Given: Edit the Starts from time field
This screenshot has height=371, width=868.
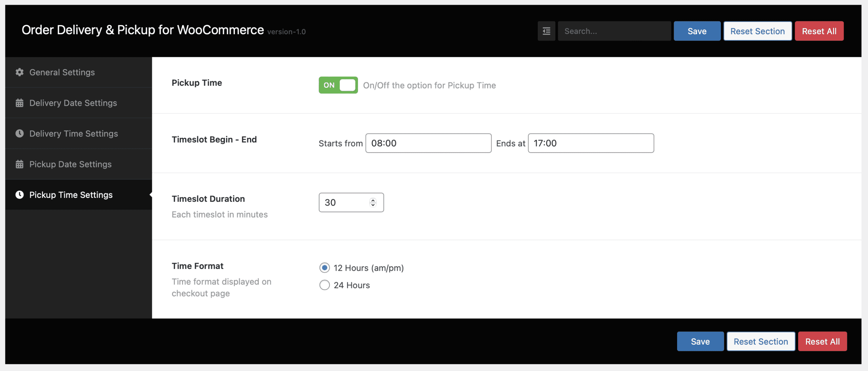Looking at the screenshot, I should [428, 143].
